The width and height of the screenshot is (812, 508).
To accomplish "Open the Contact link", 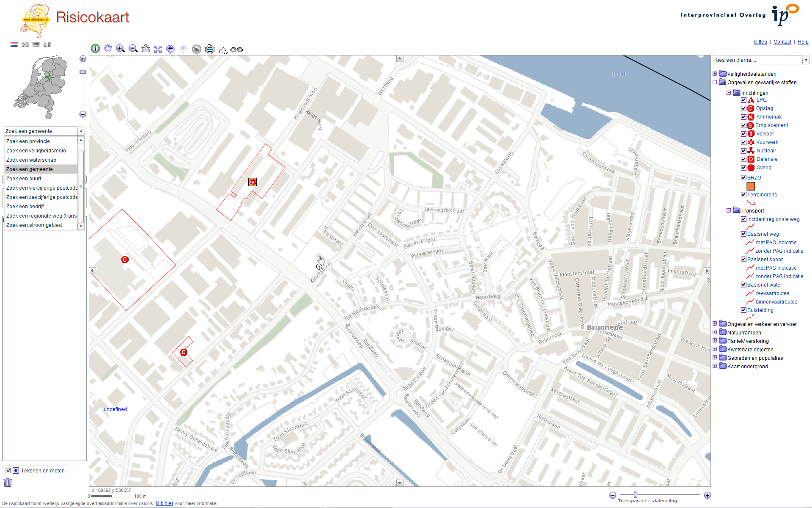I will [782, 42].
